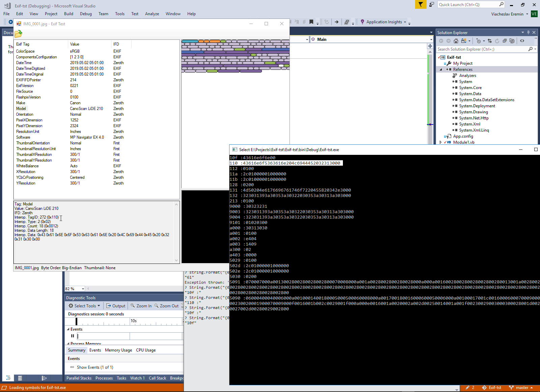Click the tree-view icon at bottom left
Viewport: 540px width, 392px height.
44,378
